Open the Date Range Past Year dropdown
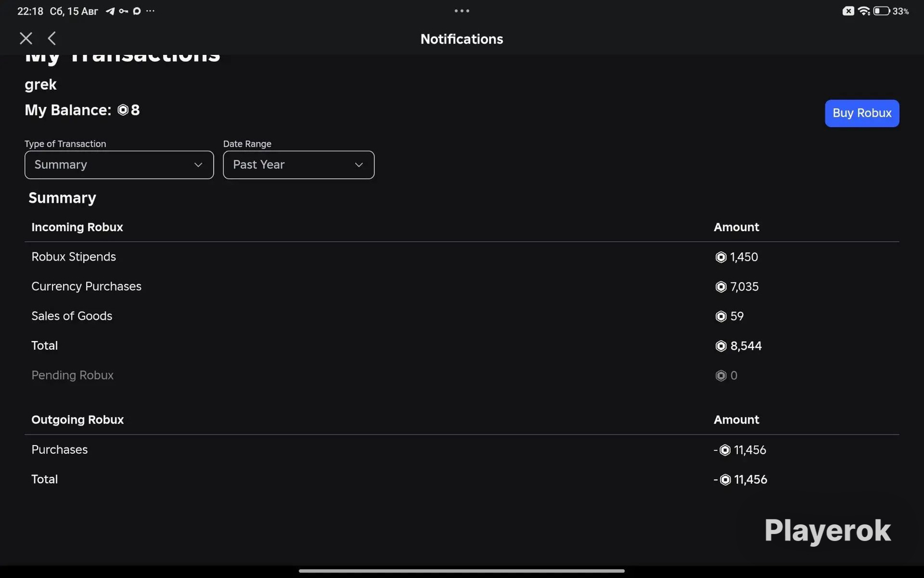This screenshot has height=578, width=924. click(299, 165)
